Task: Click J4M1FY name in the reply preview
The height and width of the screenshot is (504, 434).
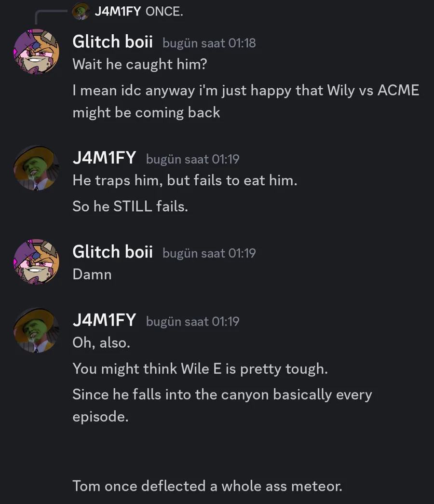Action: click(118, 12)
